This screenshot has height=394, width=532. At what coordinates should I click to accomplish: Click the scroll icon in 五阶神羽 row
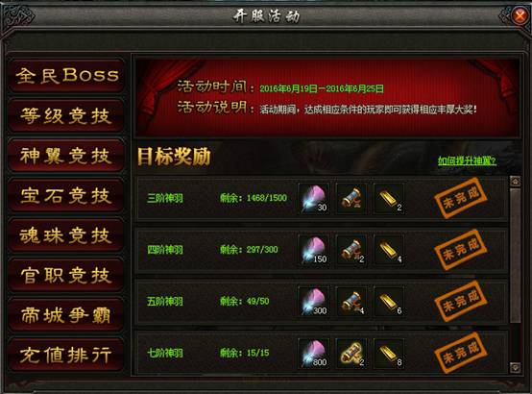coord(351,302)
